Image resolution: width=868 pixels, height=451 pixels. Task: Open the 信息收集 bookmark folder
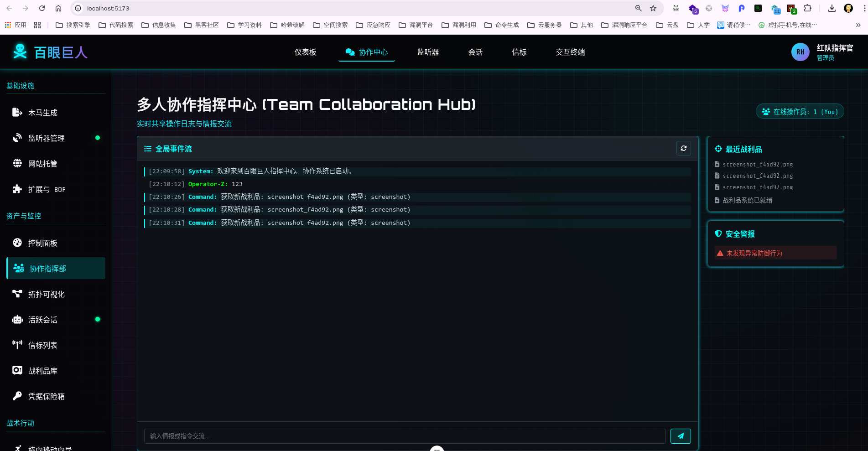click(x=159, y=25)
